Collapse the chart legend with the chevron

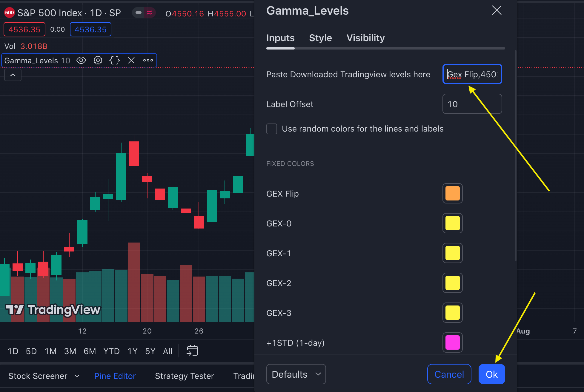pyautogui.click(x=13, y=75)
